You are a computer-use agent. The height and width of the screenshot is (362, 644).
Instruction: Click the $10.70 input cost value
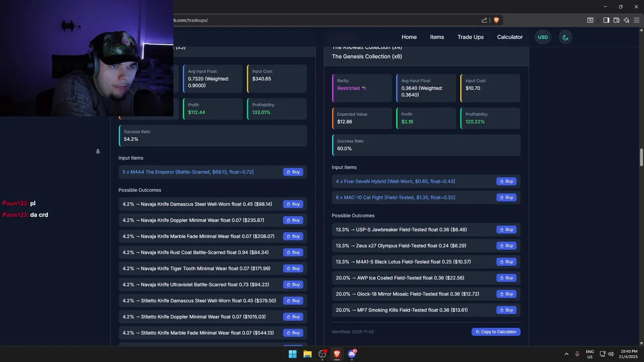coord(473,88)
